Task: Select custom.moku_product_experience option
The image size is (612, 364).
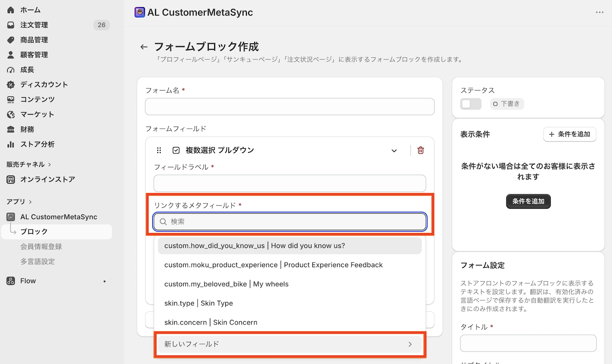Action: point(290,265)
